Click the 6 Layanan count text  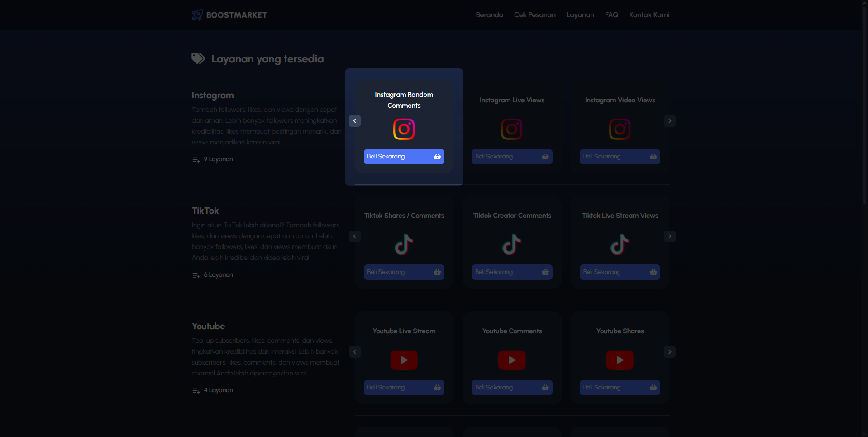click(218, 275)
